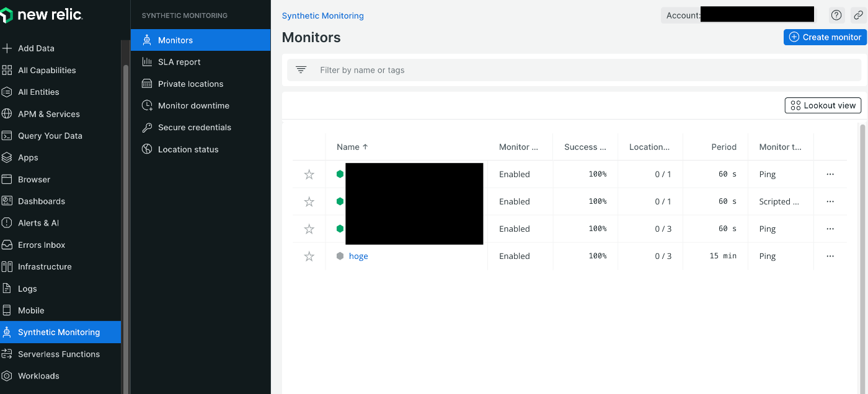The image size is (868, 394).
Task: Click the Synthetic Monitoring breadcrumb link
Action: tap(323, 16)
